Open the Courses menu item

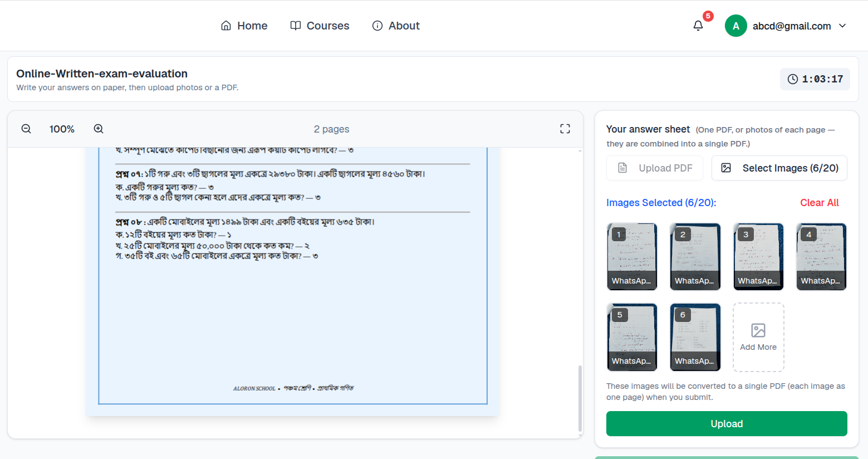(320, 26)
